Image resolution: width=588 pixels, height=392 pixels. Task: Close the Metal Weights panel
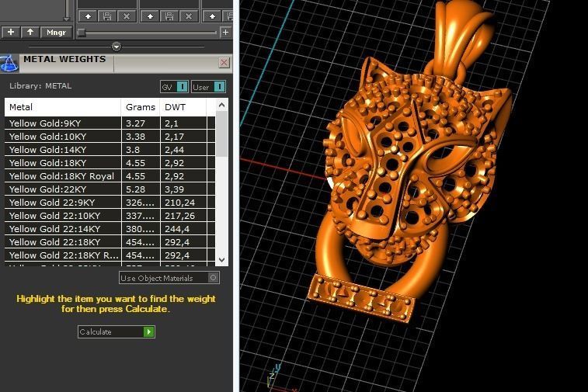(224, 63)
